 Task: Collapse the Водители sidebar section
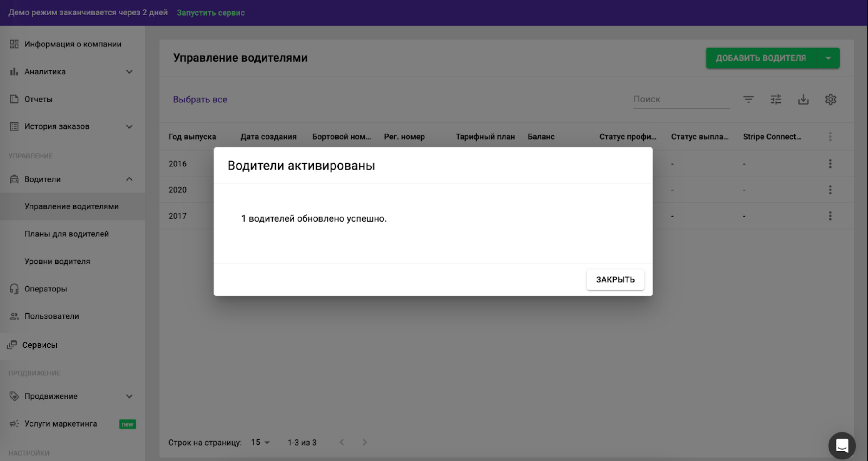[x=129, y=179]
